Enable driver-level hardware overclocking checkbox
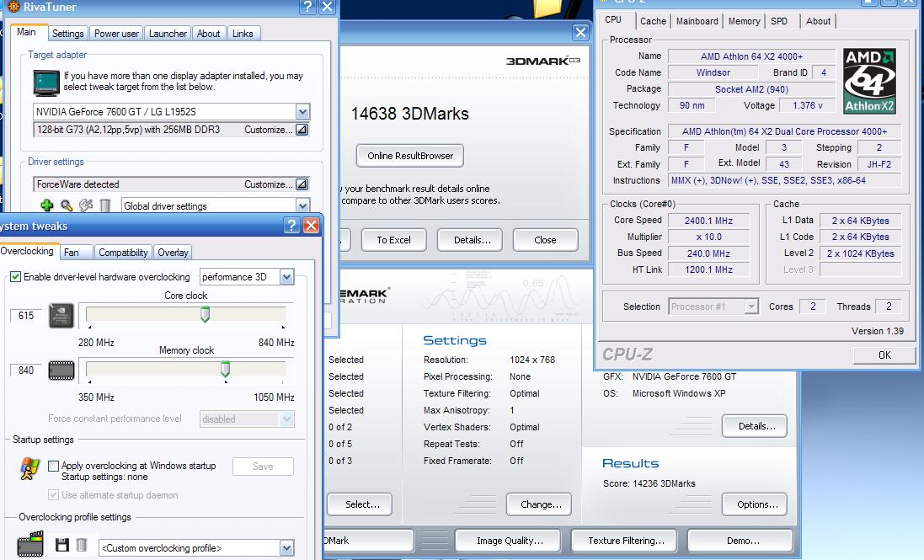Screen dimensions: 924x560 click(x=16, y=277)
